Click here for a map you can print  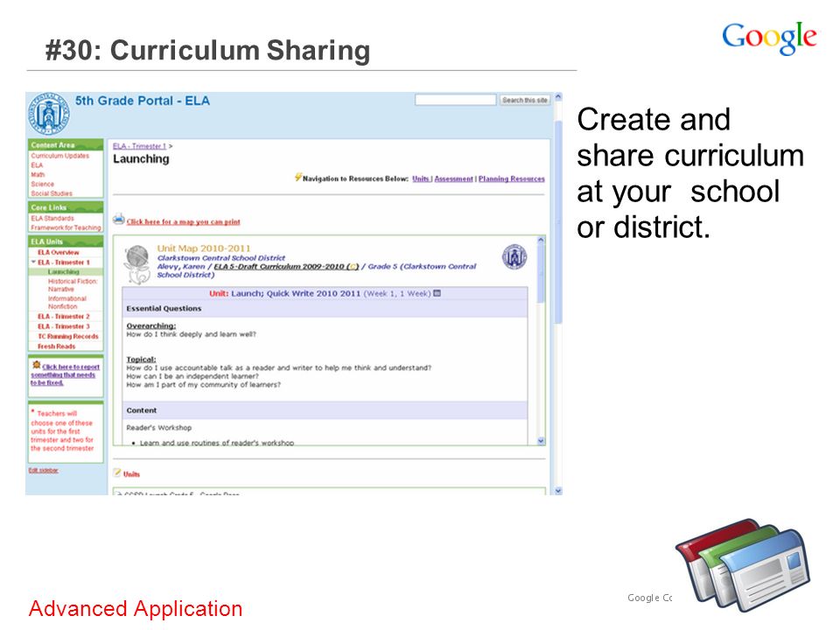coord(183,221)
